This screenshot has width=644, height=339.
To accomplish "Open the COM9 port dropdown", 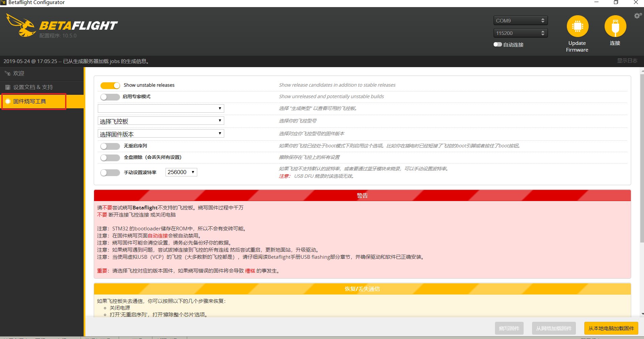I will (520, 20).
